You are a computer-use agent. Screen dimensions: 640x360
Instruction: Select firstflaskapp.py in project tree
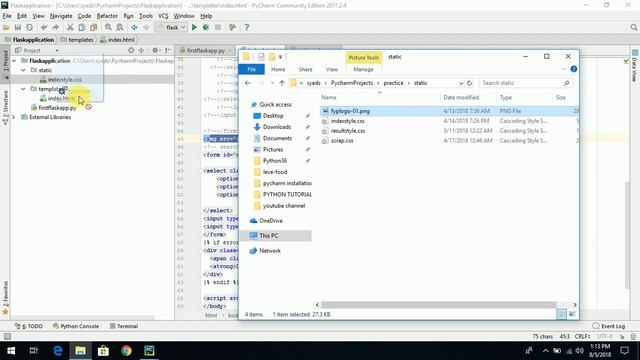tap(57, 108)
